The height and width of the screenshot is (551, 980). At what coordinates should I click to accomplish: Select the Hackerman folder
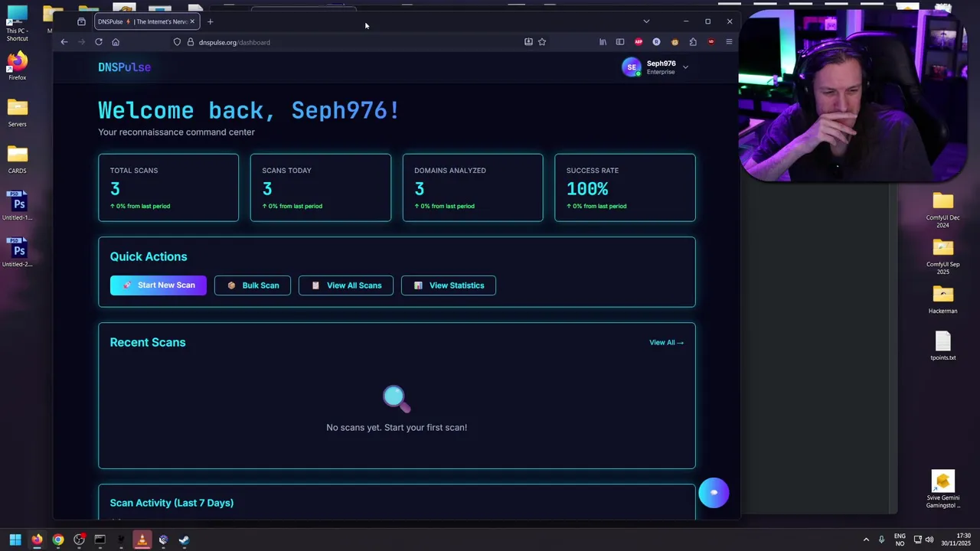943,299
